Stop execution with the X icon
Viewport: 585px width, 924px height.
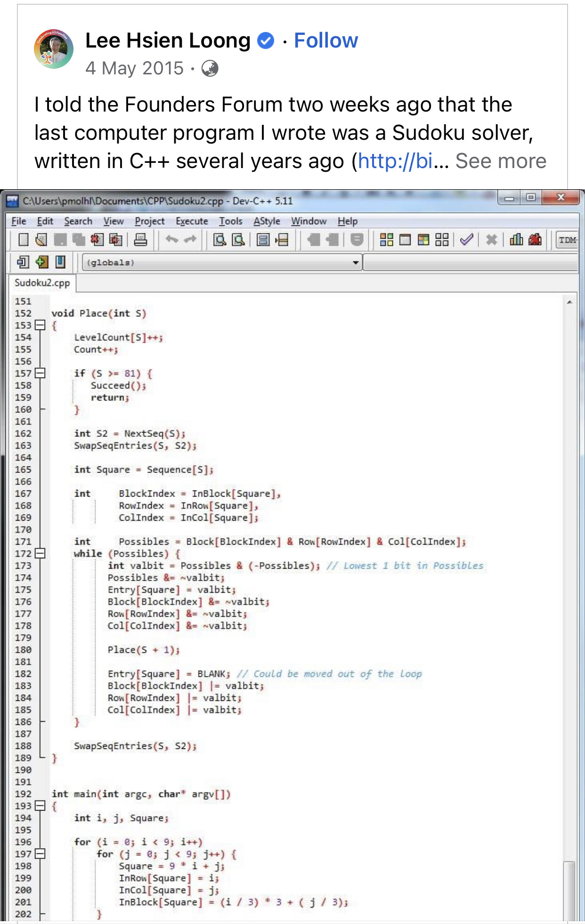click(491, 240)
